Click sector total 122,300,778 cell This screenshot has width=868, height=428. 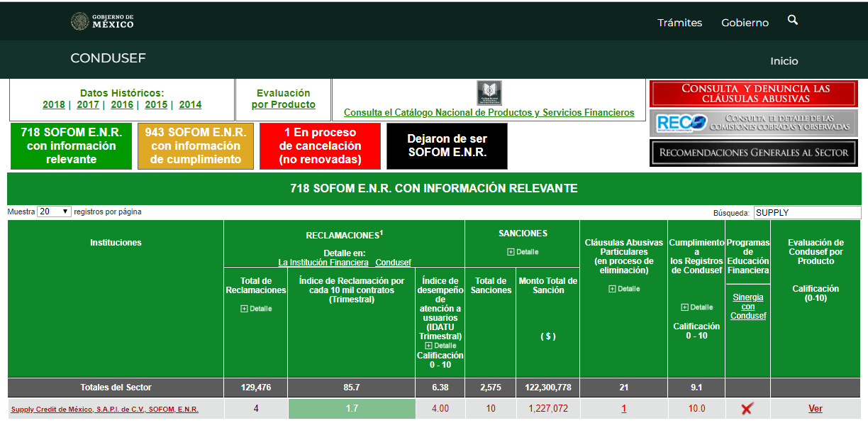click(548, 388)
